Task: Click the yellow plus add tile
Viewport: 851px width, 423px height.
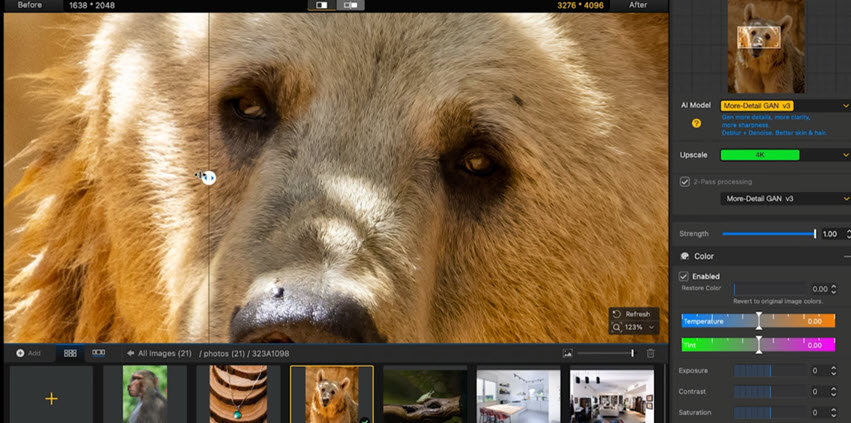Action: 52,399
